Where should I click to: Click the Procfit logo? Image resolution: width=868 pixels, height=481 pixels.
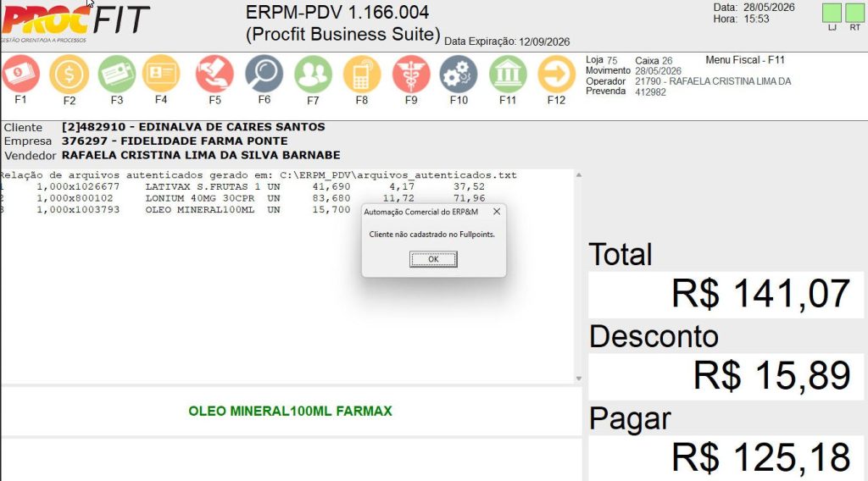click(75, 23)
